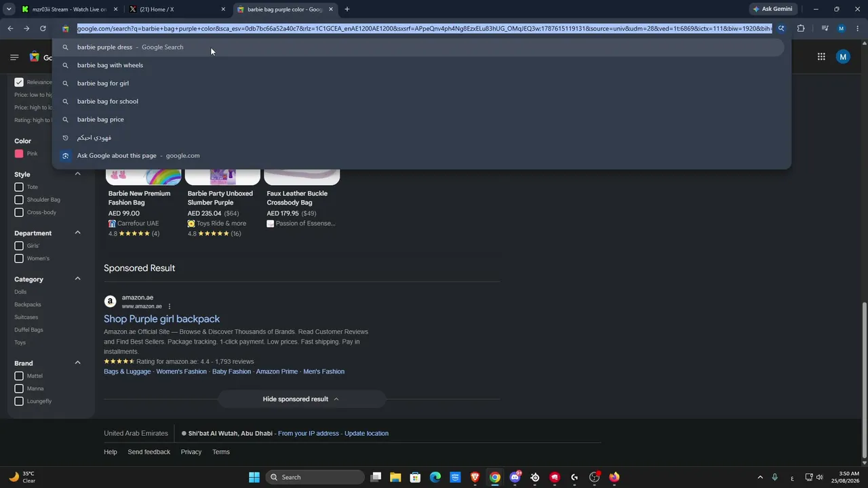Filter by Suitcases category
868x488 pixels.
pos(26,317)
